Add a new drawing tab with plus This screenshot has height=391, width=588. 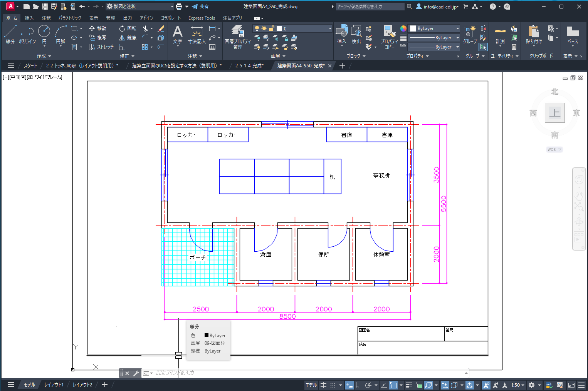(342, 66)
